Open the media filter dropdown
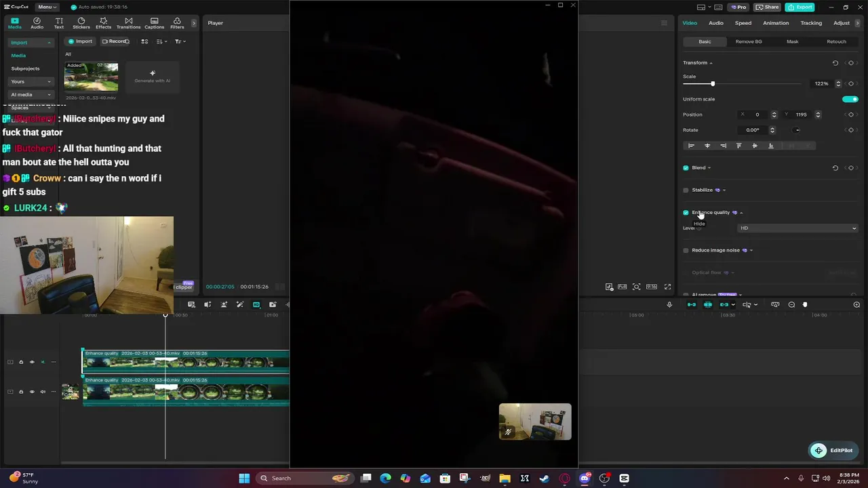 (179, 41)
